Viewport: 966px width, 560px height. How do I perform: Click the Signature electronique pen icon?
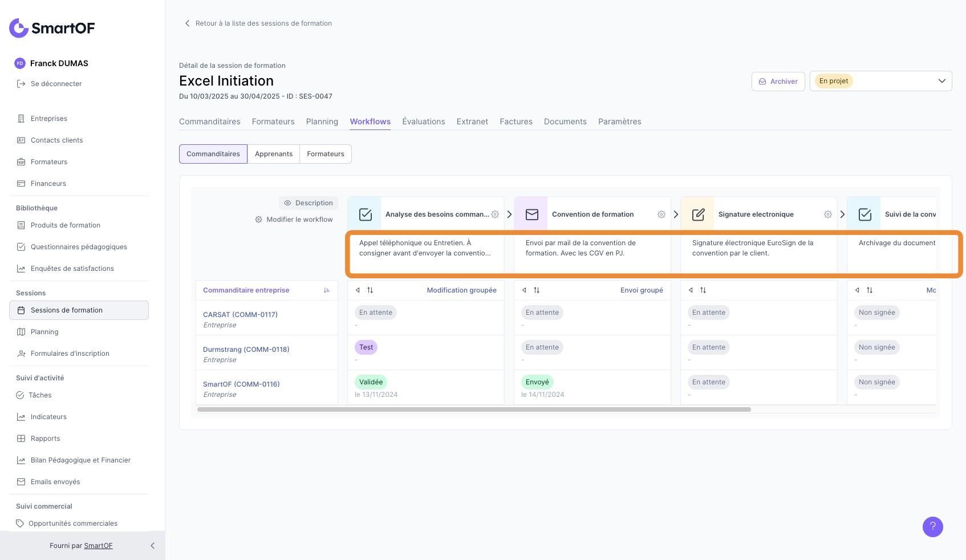[698, 214]
